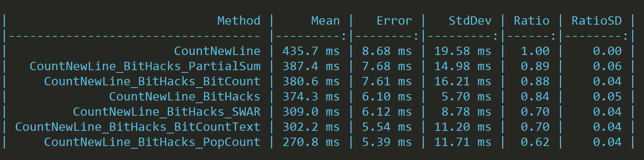Click the CountNewLine_BitHacks row label
Image resolution: width=644 pixels, height=160 pixels.
184,97
